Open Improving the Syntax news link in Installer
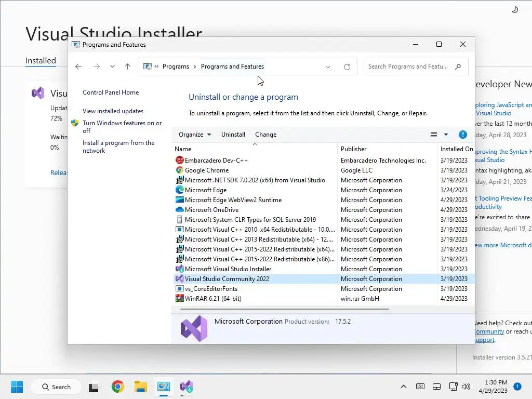The width and height of the screenshot is (532, 399). pyautogui.click(x=503, y=156)
